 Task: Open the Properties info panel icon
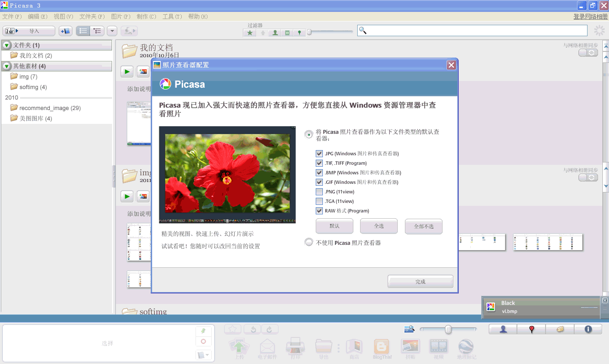pos(588,329)
